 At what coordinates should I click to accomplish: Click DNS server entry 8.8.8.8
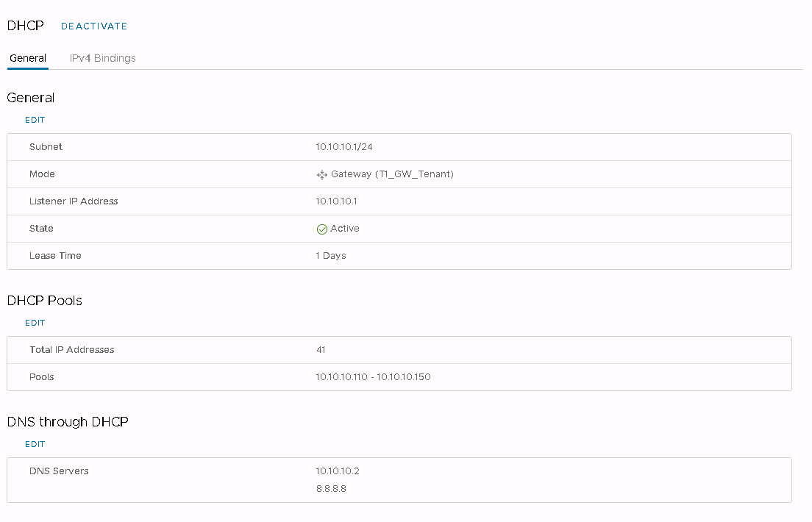point(331,488)
